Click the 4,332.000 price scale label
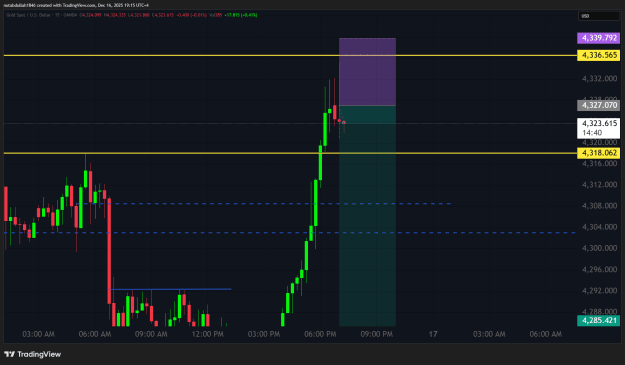 click(x=599, y=78)
